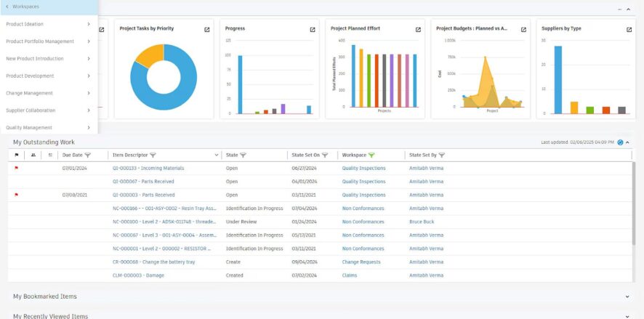Pop out the Progress chart

point(313,30)
